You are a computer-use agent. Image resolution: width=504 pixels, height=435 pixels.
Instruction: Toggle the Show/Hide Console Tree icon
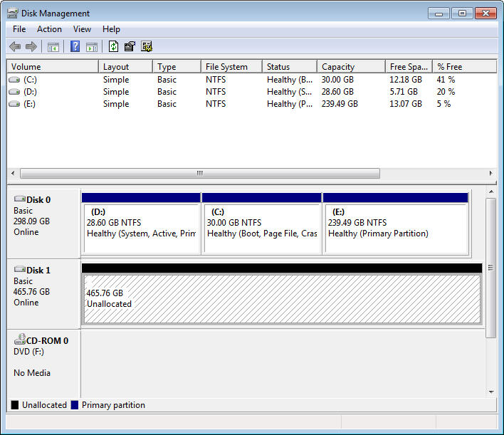[x=53, y=47]
